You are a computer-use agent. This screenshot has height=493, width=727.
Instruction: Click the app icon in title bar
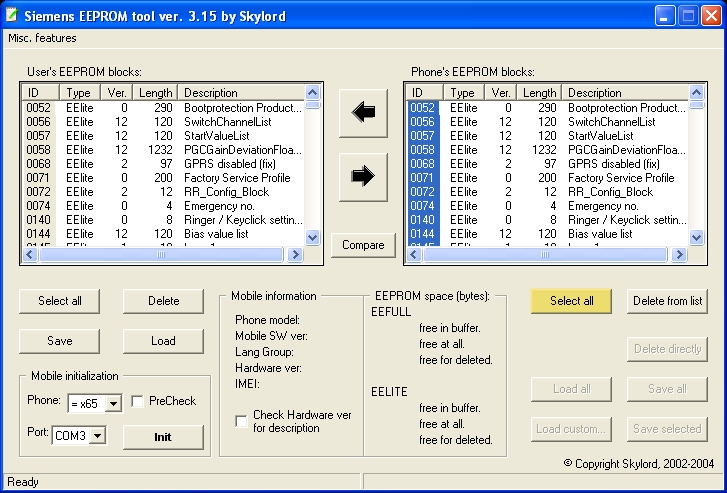click(12, 16)
